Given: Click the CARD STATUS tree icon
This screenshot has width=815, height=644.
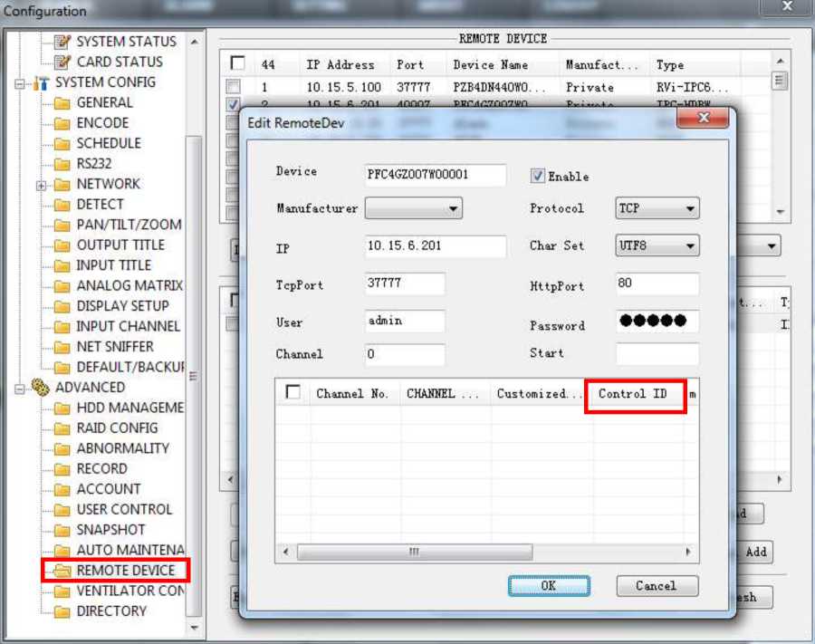Looking at the screenshot, I should [62, 62].
